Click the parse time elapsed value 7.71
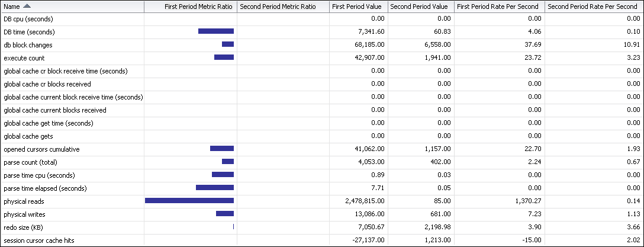This screenshot has height=247, width=644. (x=379, y=188)
